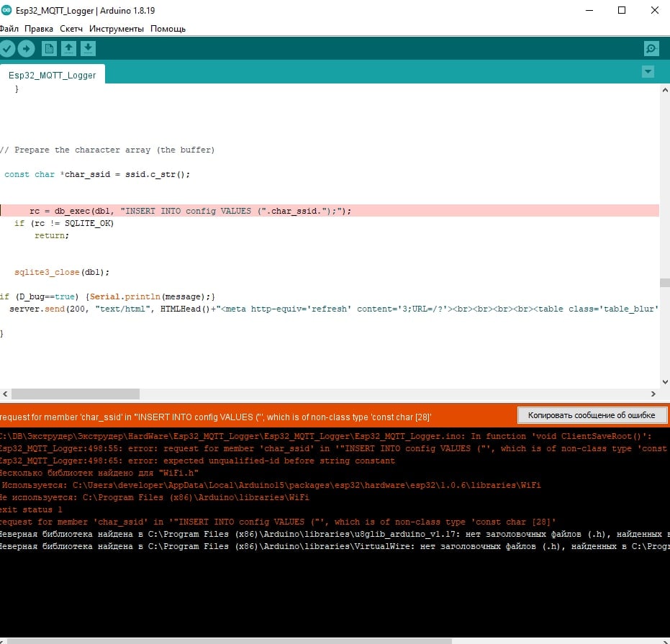Minimize the Arduino window
Screen dimensions: 670x644
point(589,10)
